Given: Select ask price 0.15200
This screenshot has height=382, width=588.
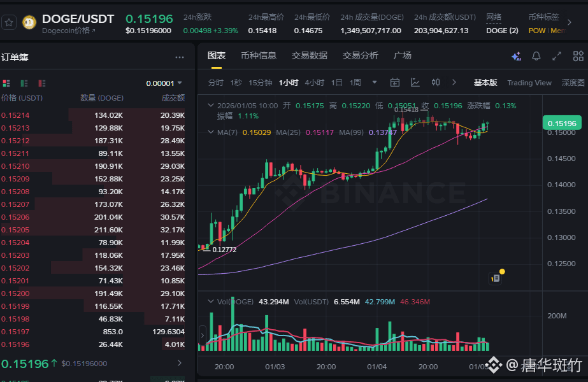Looking at the screenshot, I should [x=15, y=294].
